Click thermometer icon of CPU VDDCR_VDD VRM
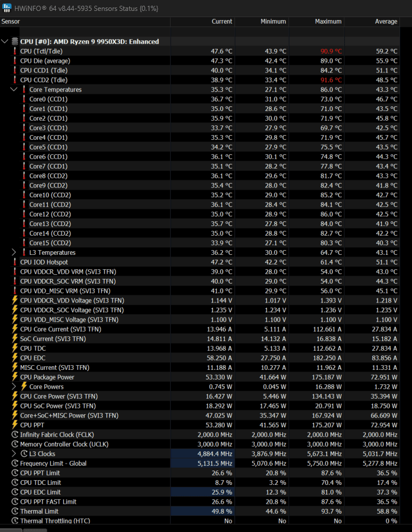 (14, 272)
